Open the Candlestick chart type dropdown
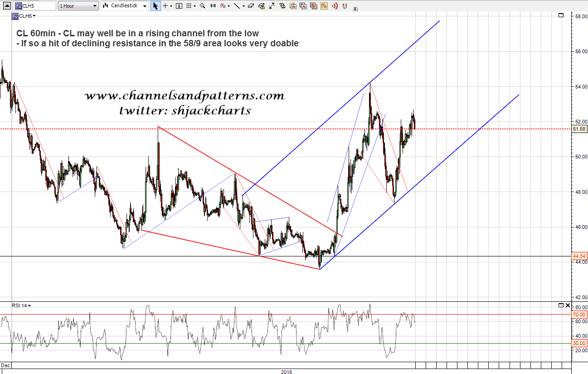 pyautogui.click(x=124, y=6)
